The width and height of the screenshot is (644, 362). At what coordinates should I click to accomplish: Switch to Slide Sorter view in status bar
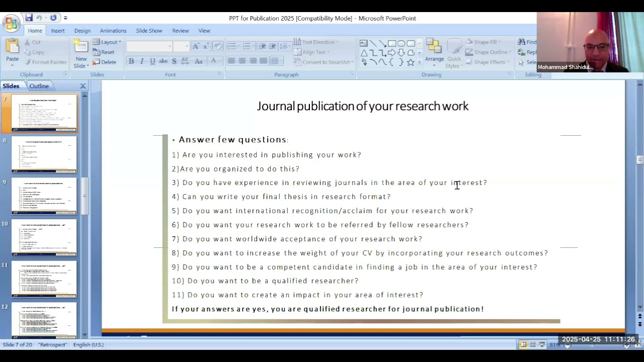tap(533, 344)
